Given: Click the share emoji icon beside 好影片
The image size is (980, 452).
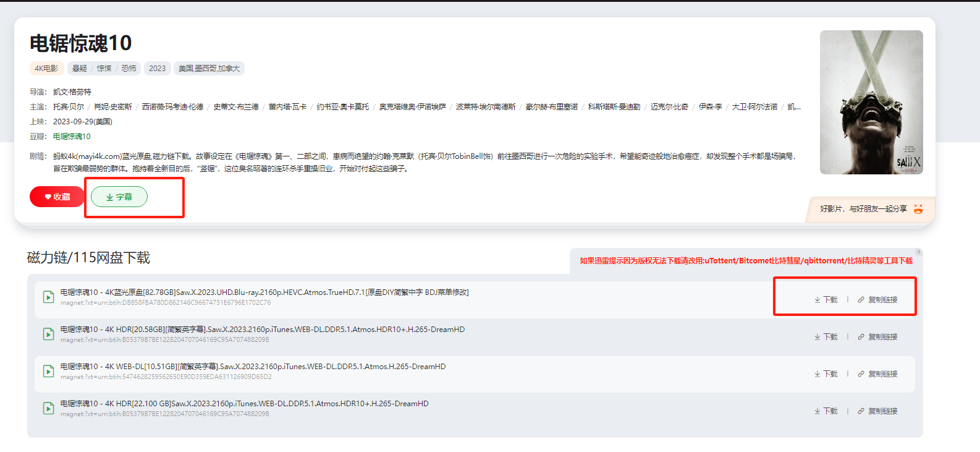Looking at the screenshot, I should pyautogui.click(x=918, y=209).
